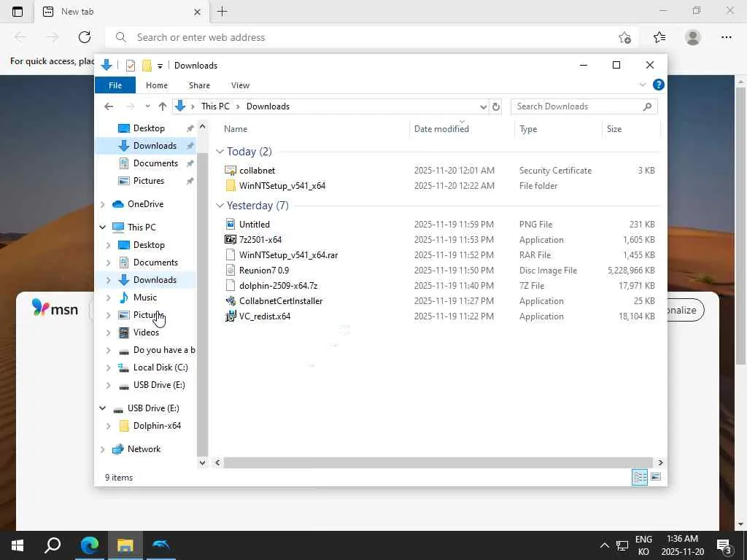Image resolution: width=747 pixels, height=560 pixels.
Task: Select the Untitled PNG file icon
Action: click(x=230, y=225)
